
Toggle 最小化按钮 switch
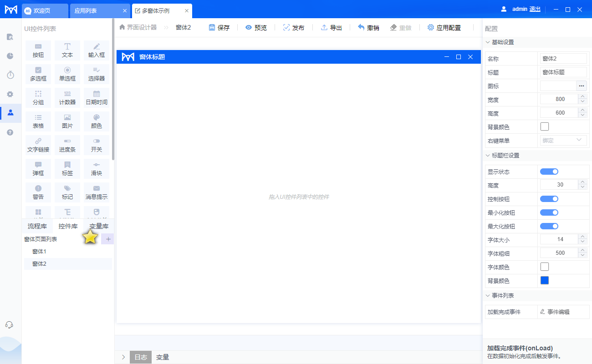click(549, 212)
